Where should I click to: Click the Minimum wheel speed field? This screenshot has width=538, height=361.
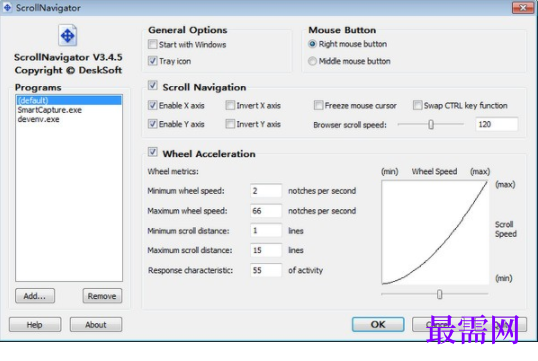266,191
